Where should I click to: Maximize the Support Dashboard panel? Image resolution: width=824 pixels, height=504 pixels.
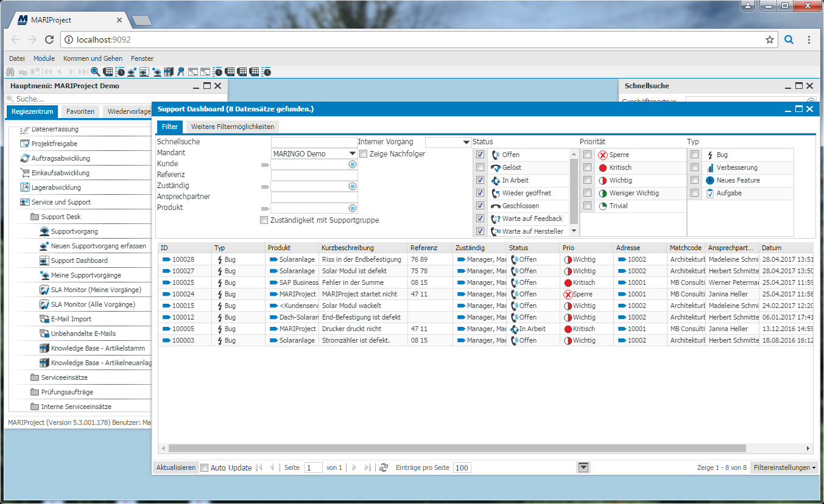(798, 109)
